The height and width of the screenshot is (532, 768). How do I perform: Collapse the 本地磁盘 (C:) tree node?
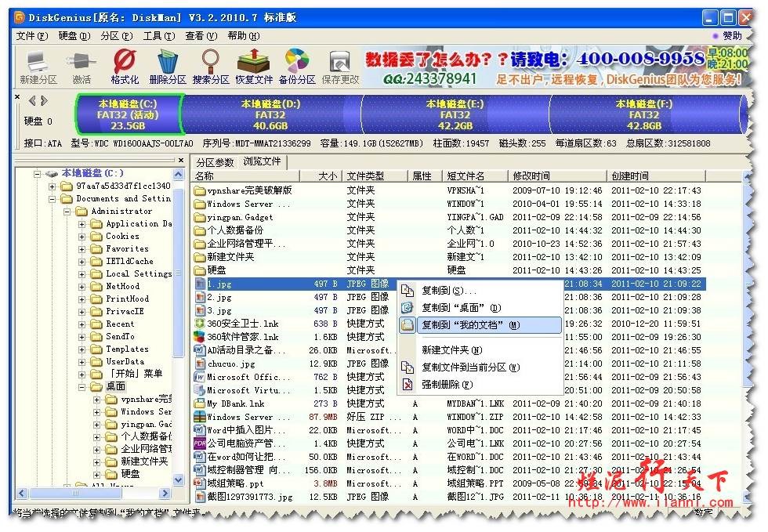point(38,174)
